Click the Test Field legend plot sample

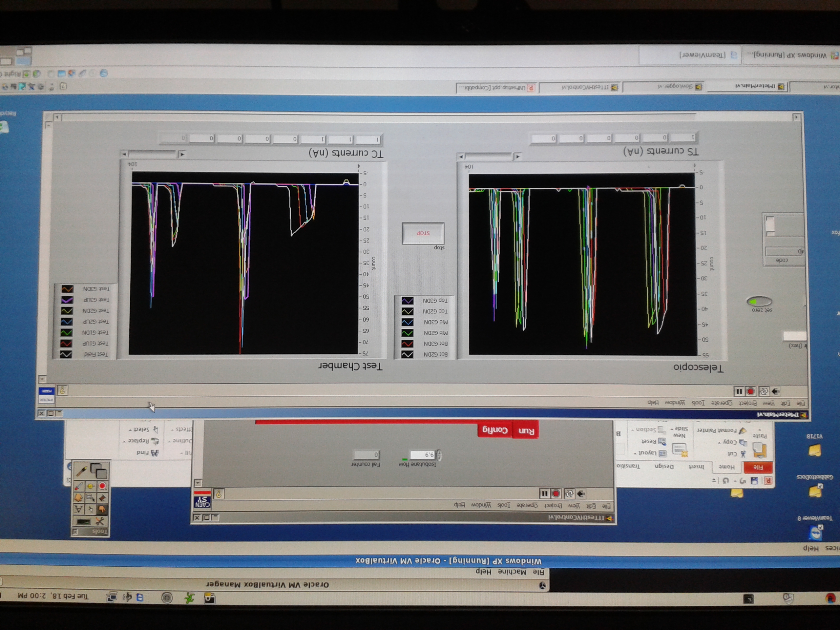click(x=66, y=354)
